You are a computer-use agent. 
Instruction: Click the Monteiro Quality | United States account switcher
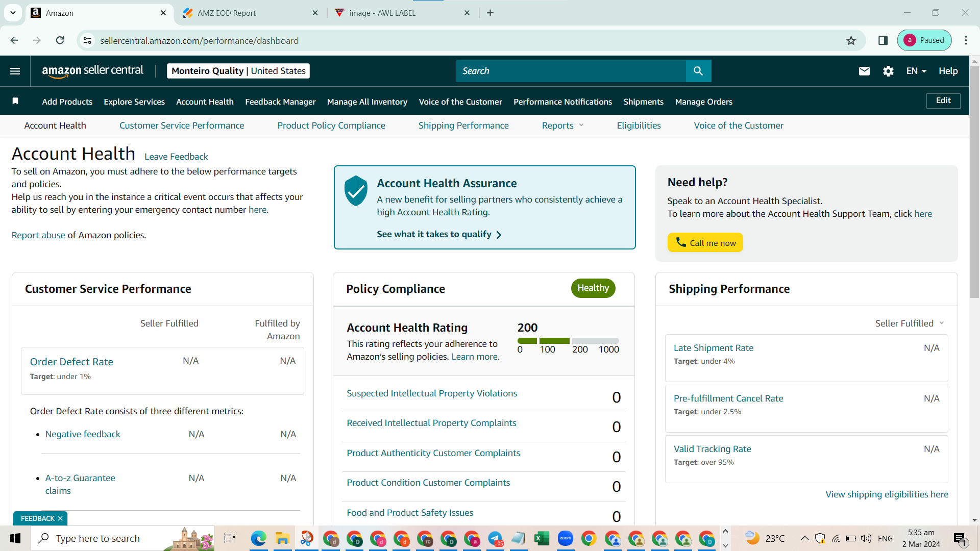[238, 71]
